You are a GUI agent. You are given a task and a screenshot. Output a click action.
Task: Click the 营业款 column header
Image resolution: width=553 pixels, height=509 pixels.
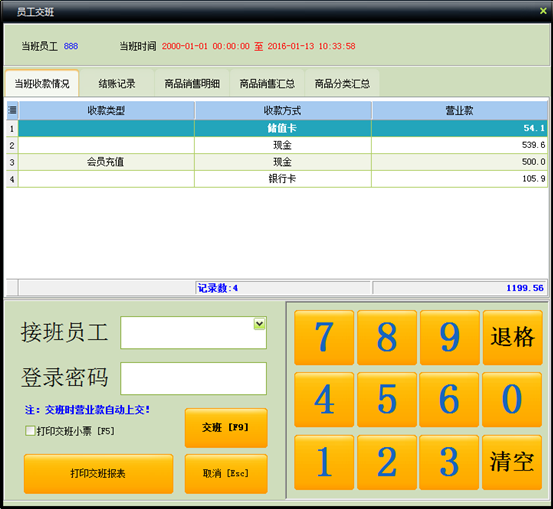tap(460, 110)
